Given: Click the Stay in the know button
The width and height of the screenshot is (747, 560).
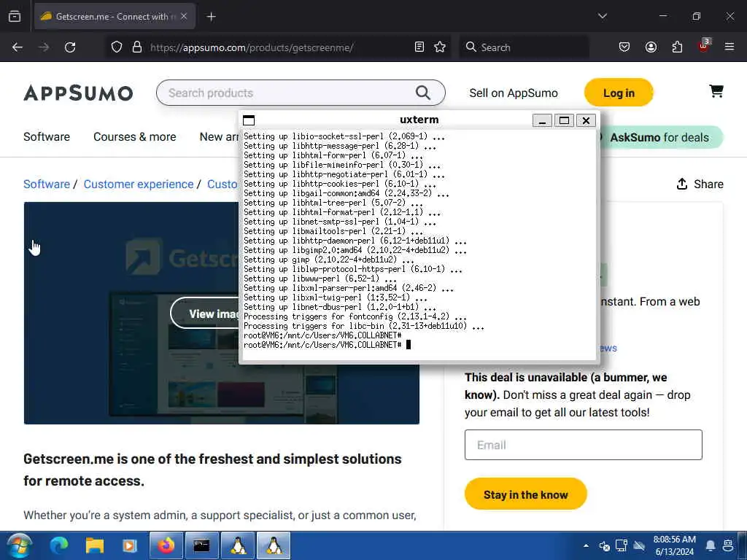Looking at the screenshot, I should (x=525, y=494).
